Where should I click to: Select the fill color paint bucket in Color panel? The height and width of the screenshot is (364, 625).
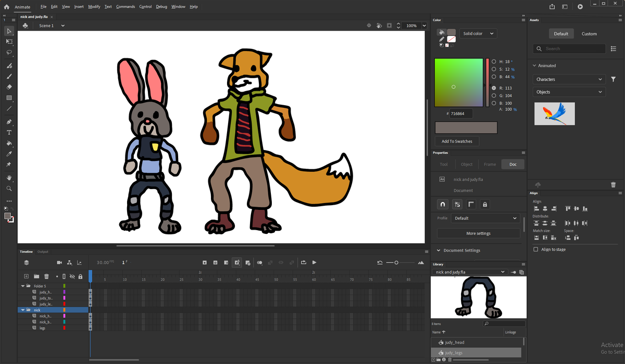click(x=442, y=32)
